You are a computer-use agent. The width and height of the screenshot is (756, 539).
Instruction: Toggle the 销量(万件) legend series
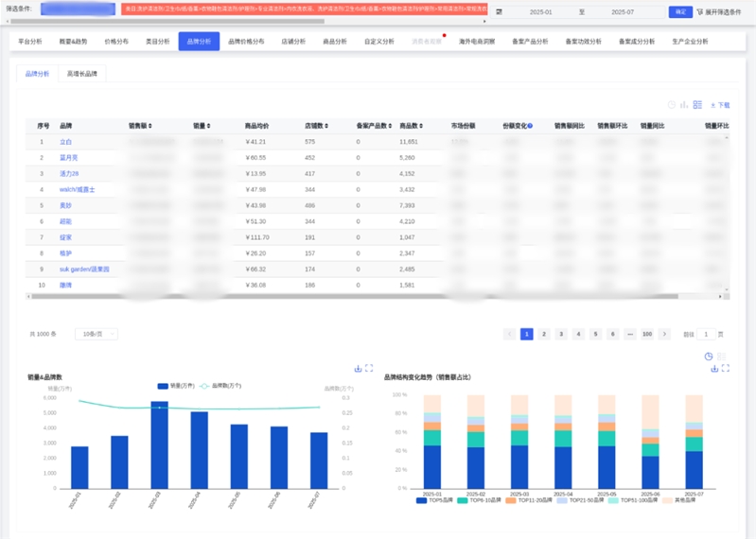pyautogui.click(x=175, y=386)
